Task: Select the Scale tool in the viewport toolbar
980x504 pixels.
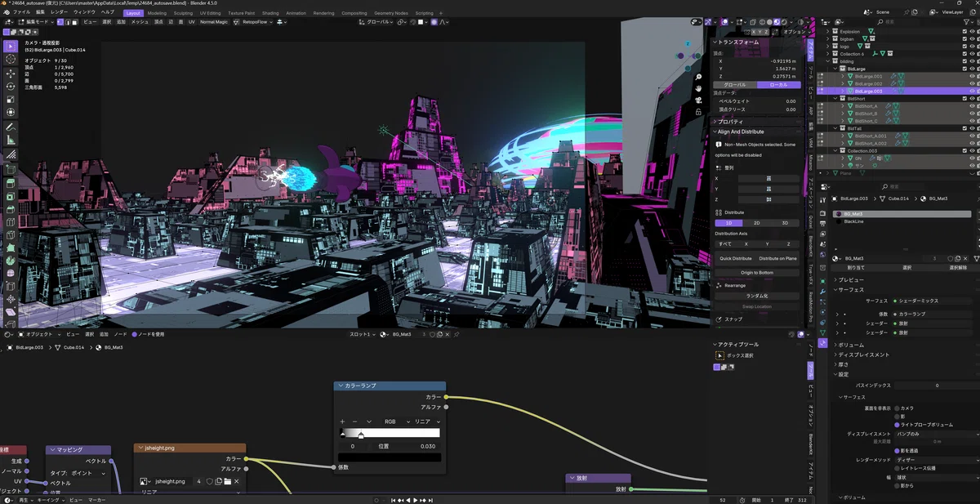Action: click(11, 99)
